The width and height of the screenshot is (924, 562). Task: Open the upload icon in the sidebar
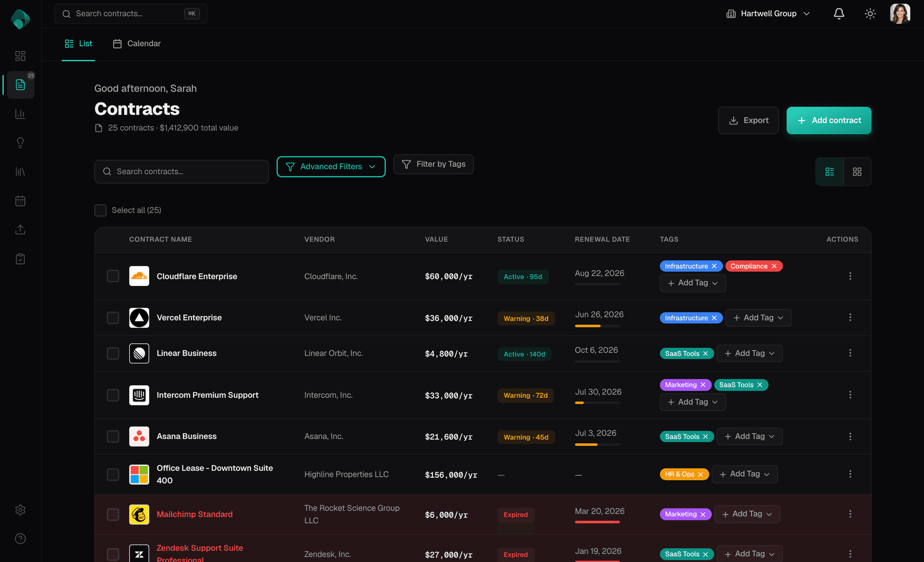click(x=21, y=230)
